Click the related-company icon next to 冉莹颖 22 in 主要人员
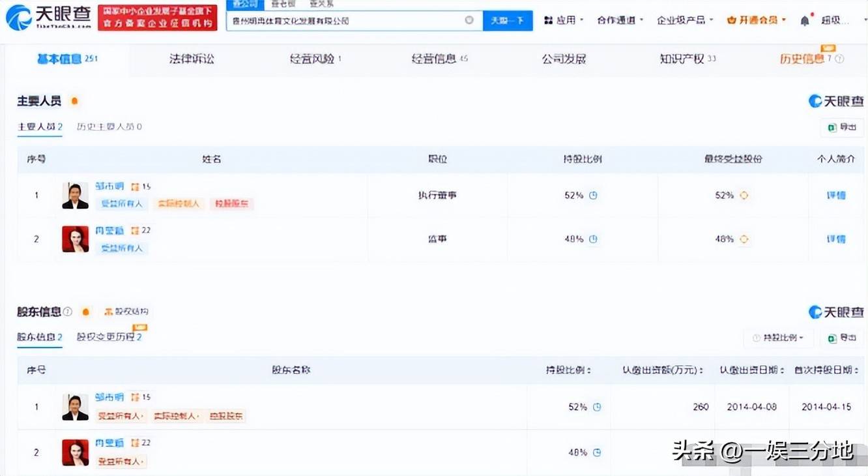 click(135, 231)
